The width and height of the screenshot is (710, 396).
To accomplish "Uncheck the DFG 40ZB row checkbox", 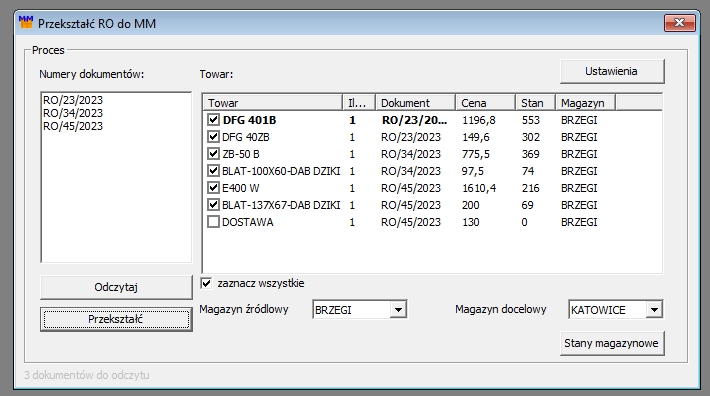I will point(213,137).
